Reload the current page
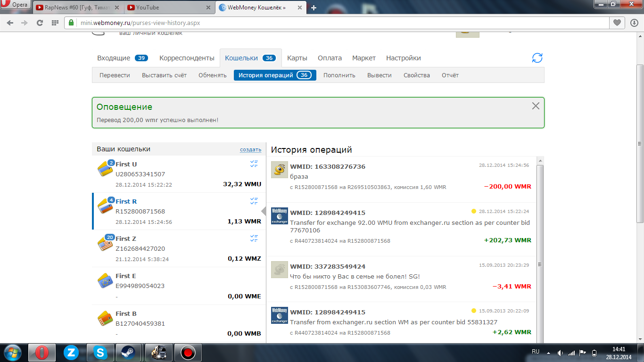Image resolution: width=644 pixels, height=362 pixels. [40, 23]
